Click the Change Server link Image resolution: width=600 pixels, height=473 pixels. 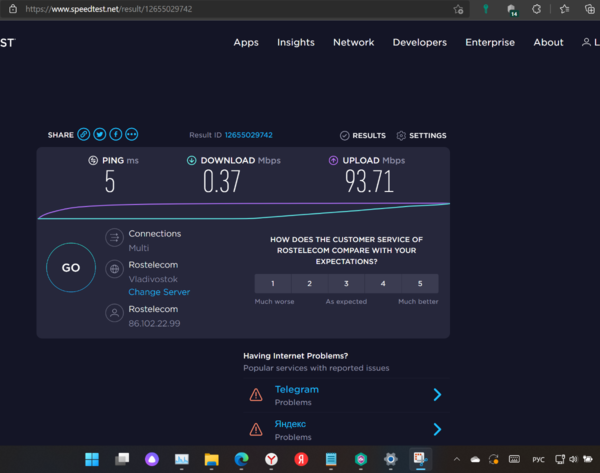pyautogui.click(x=159, y=292)
